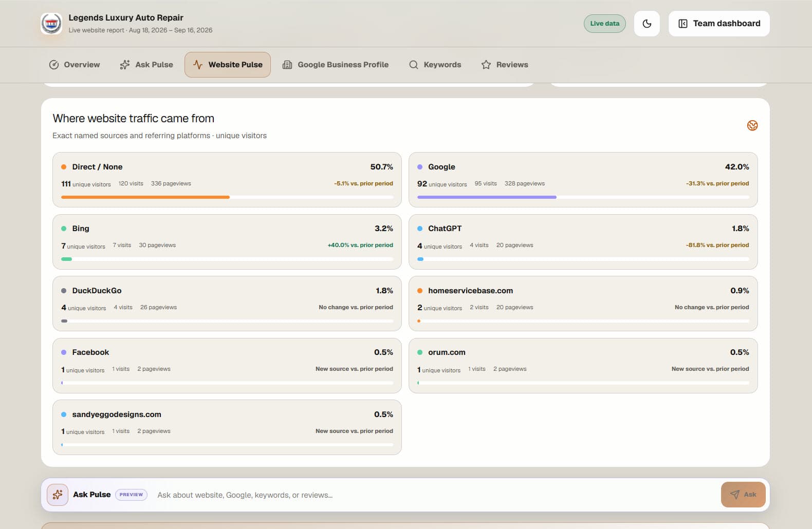Click the Live data badge
Image resolution: width=812 pixels, height=529 pixels.
click(x=605, y=24)
